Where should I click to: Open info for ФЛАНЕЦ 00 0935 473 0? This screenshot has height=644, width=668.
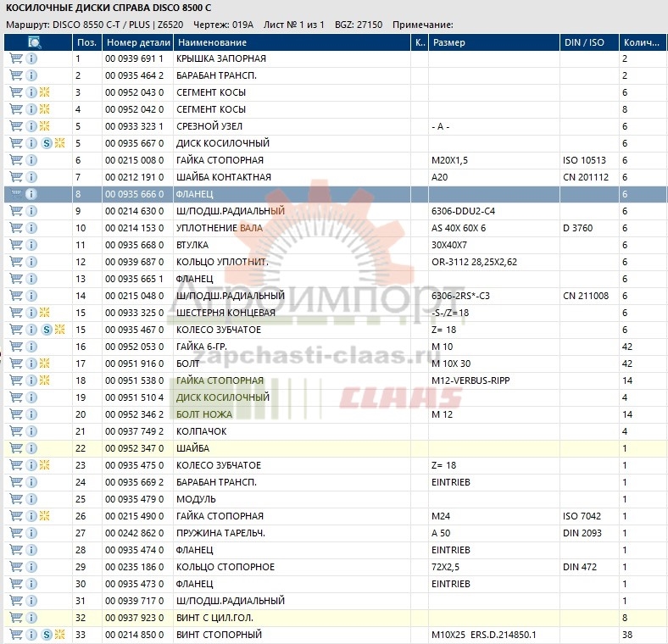(31, 584)
